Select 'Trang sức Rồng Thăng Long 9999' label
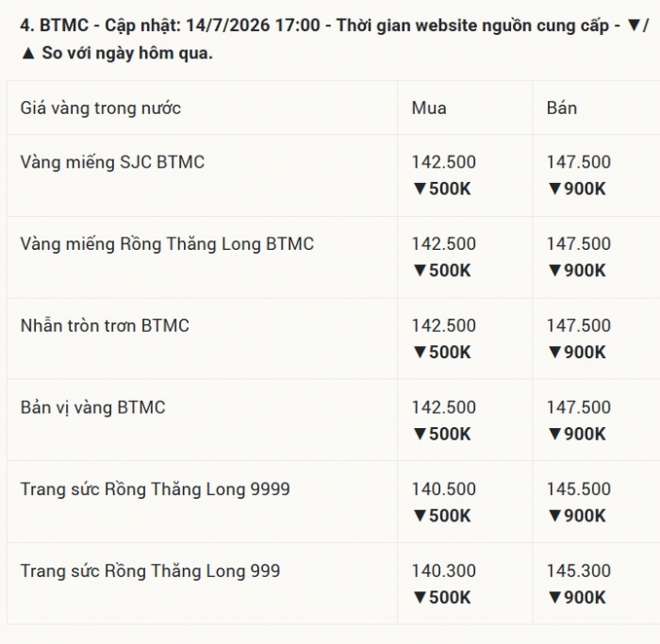Viewport: 660px width, 644px height. point(156,489)
